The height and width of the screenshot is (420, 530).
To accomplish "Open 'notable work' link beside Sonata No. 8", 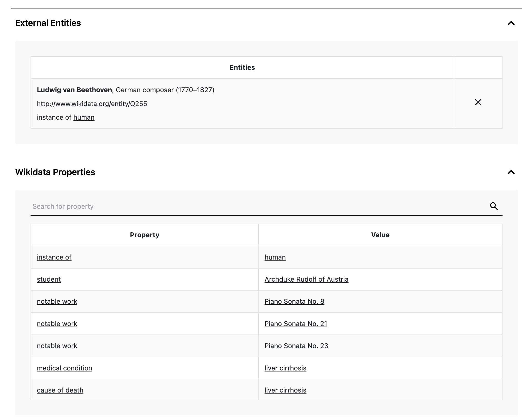I will click(57, 301).
